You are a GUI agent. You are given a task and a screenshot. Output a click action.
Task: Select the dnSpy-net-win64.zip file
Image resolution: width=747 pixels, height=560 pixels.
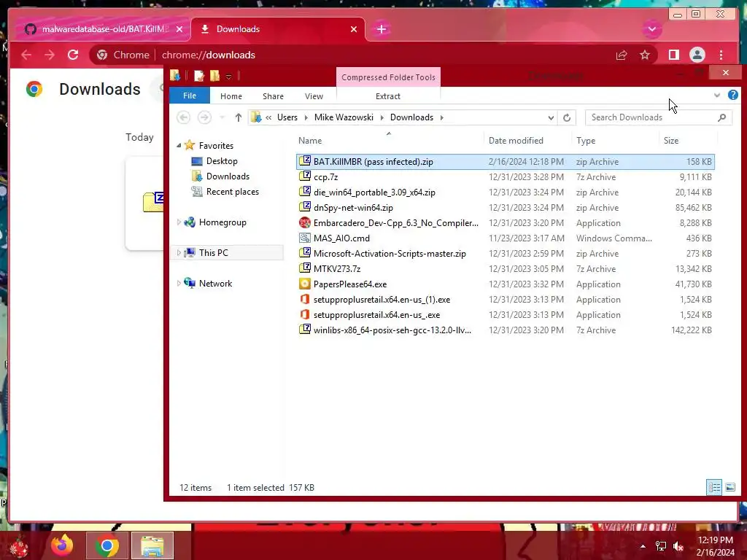(x=505, y=208)
